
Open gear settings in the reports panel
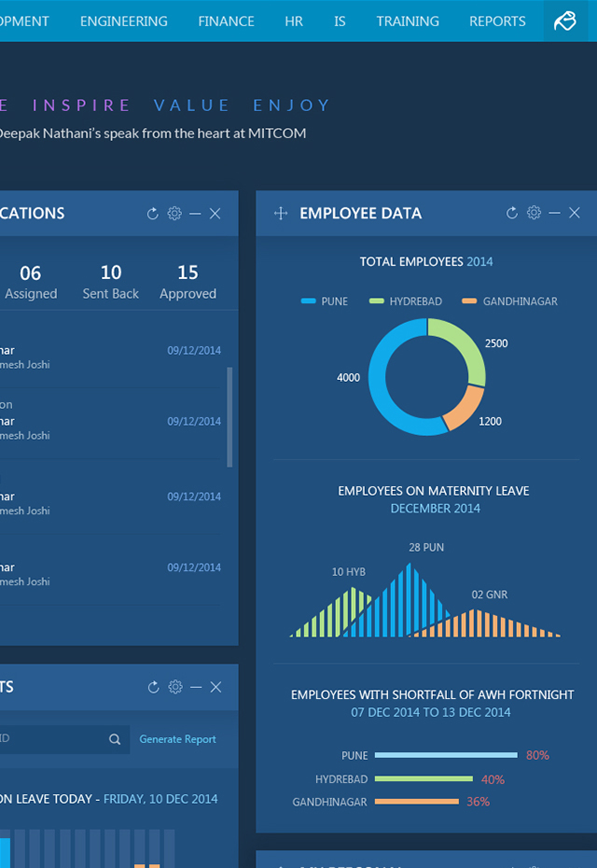click(175, 687)
